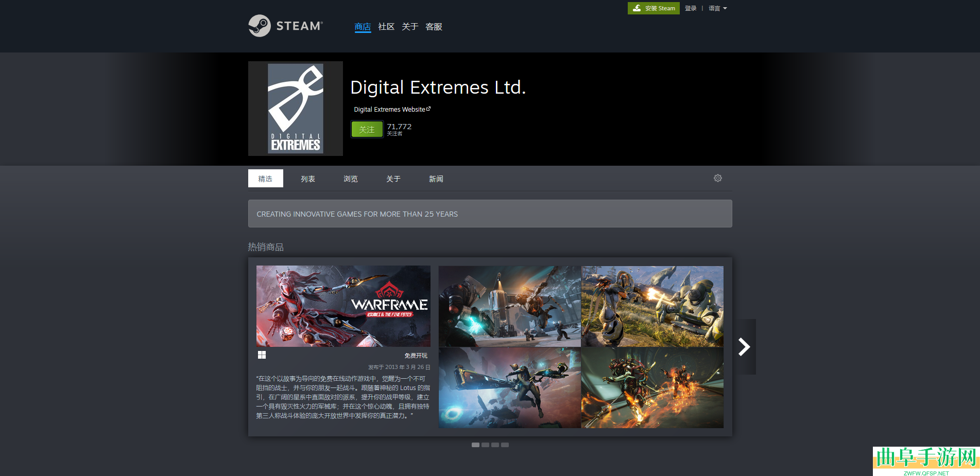Click the fiery combat screenshot
Viewport: 980px width, 476px height.
click(652, 387)
